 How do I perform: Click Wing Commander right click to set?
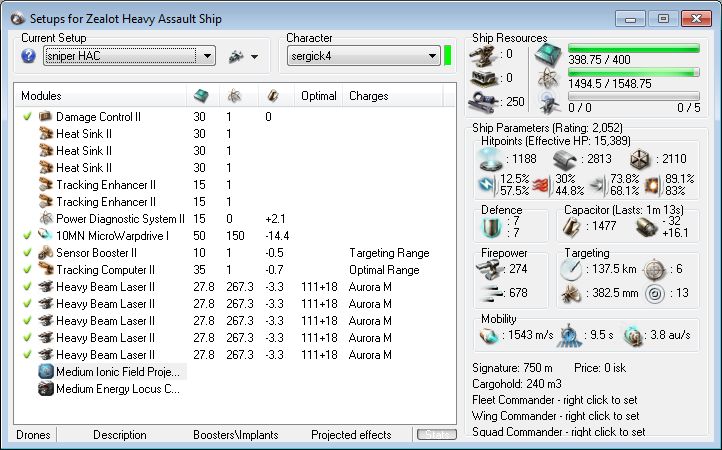[x=555, y=416]
